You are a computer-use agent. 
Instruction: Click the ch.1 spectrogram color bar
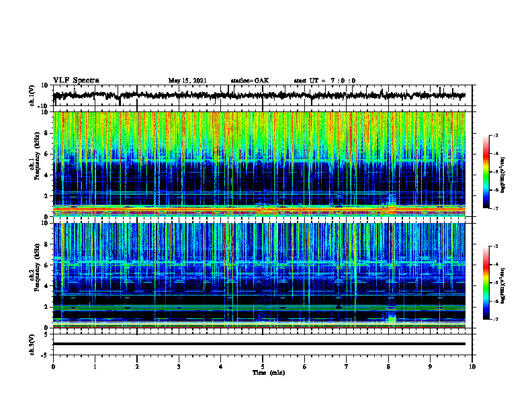(x=486, y=172)
